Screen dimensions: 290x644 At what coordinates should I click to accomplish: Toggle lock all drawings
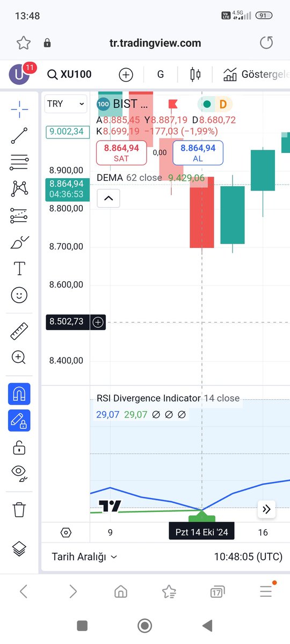pyautogui.click(x=19, y=447)
